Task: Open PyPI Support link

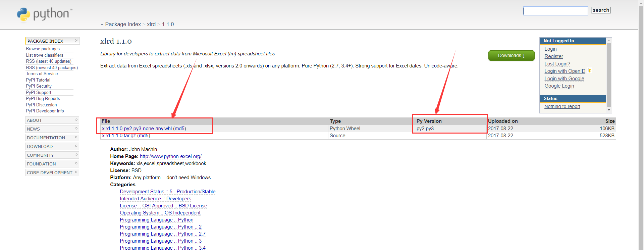Action: click(x=39, y=92)
